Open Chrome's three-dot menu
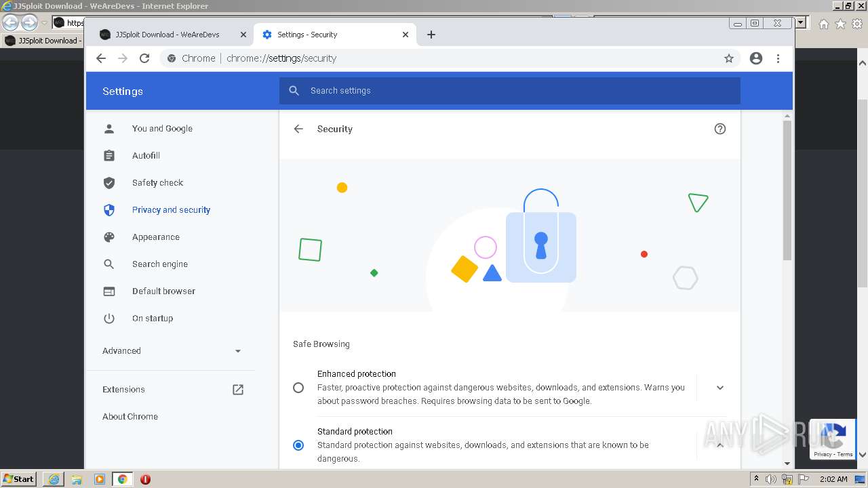868x488 pixels. 778,58
